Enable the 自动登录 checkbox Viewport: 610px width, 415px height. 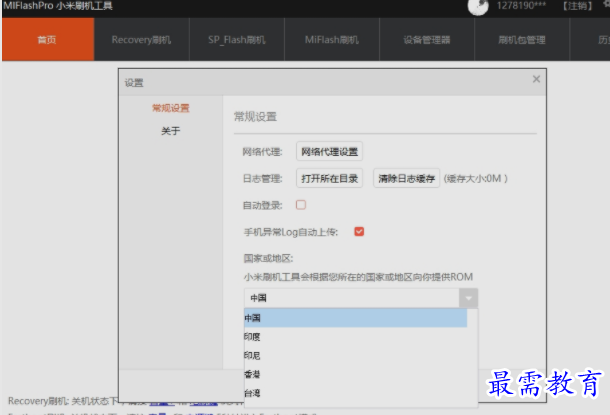[301, 205]
